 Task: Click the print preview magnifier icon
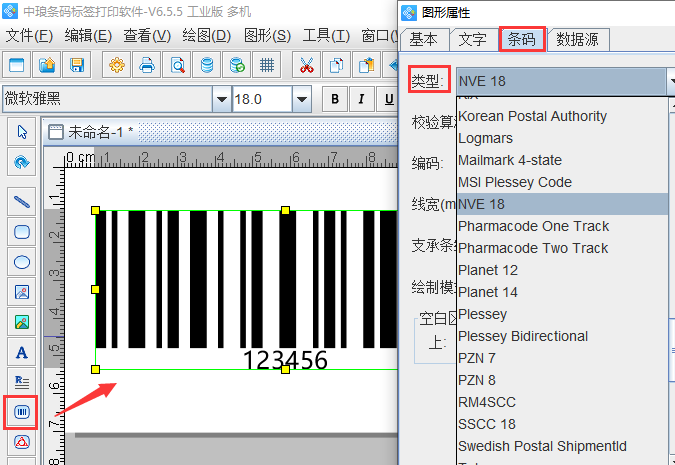click(177, 65)
